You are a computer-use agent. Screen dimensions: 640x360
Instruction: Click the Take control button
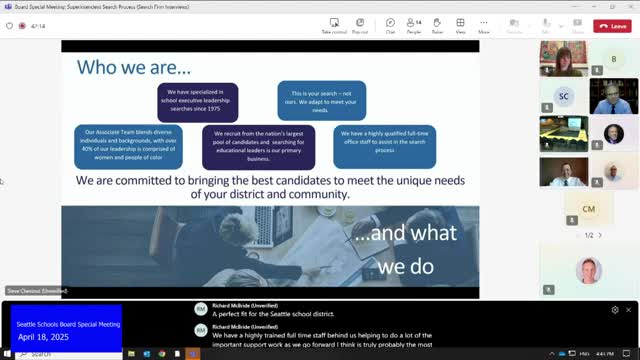pos(334,26)
